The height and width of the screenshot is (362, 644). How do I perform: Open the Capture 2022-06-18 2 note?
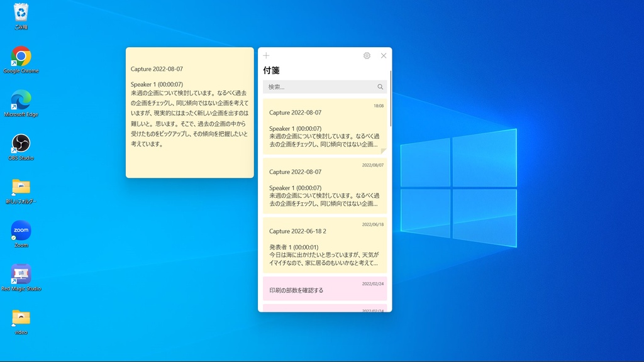point(325,246)
